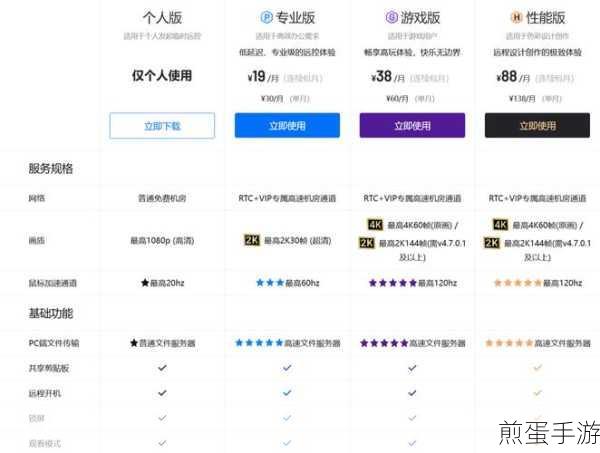Click the 仅个人使用 text

[162, 75]
